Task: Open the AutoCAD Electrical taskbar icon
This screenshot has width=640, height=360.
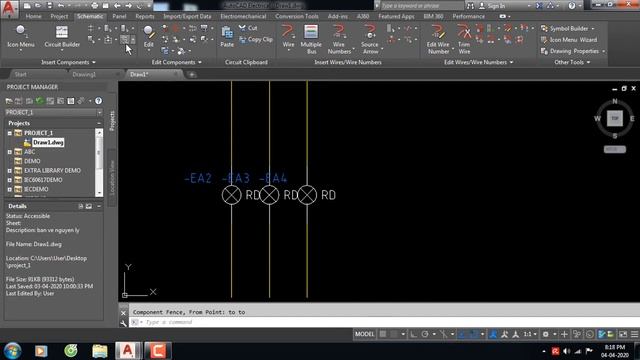Action: (128, 351)
